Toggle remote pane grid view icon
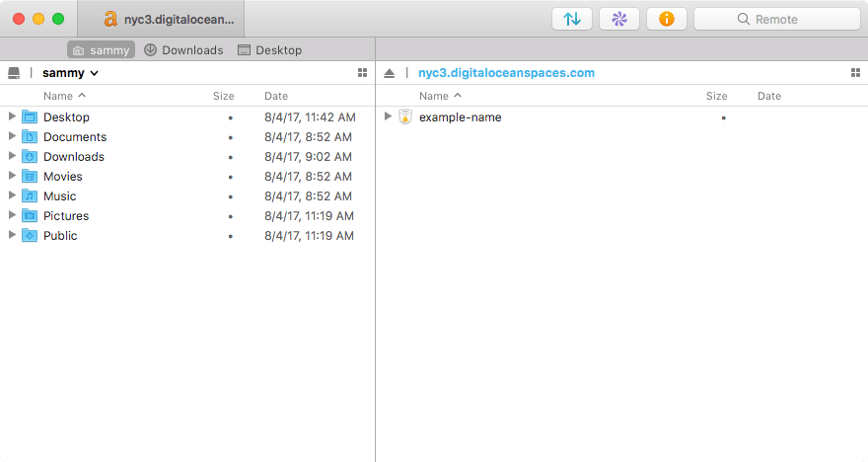This screenshot has width=868, height=462. tap(855, 73)
